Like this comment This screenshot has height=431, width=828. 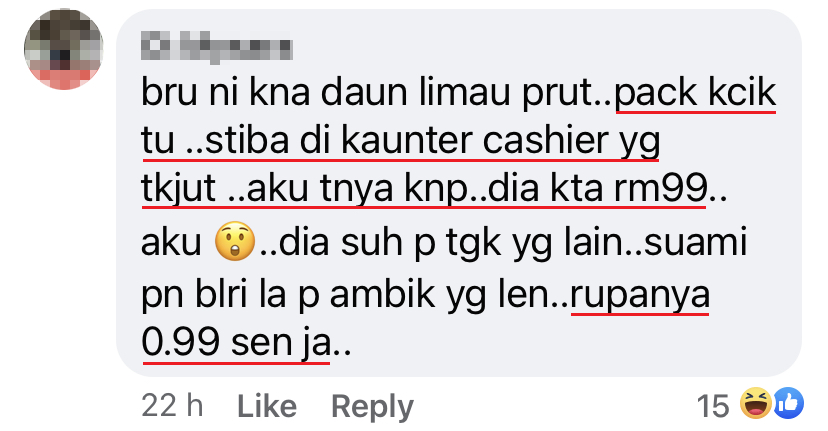click(267, 407)
